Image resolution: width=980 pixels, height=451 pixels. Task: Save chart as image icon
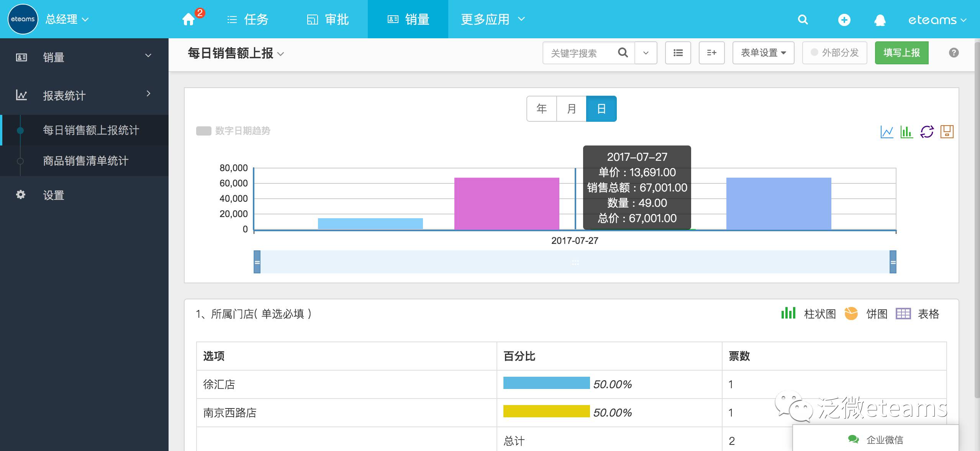[x=947, y=132]
